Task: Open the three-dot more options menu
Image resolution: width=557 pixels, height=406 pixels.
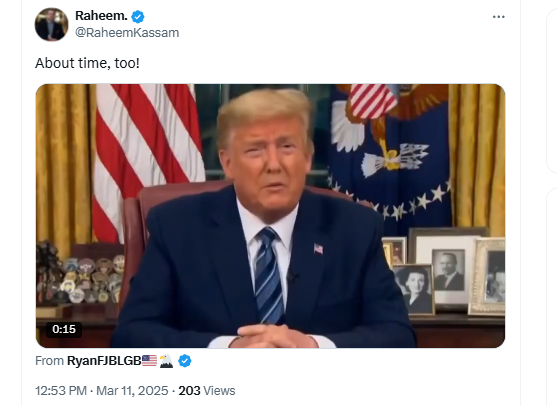Action: (x=498, y=17)
